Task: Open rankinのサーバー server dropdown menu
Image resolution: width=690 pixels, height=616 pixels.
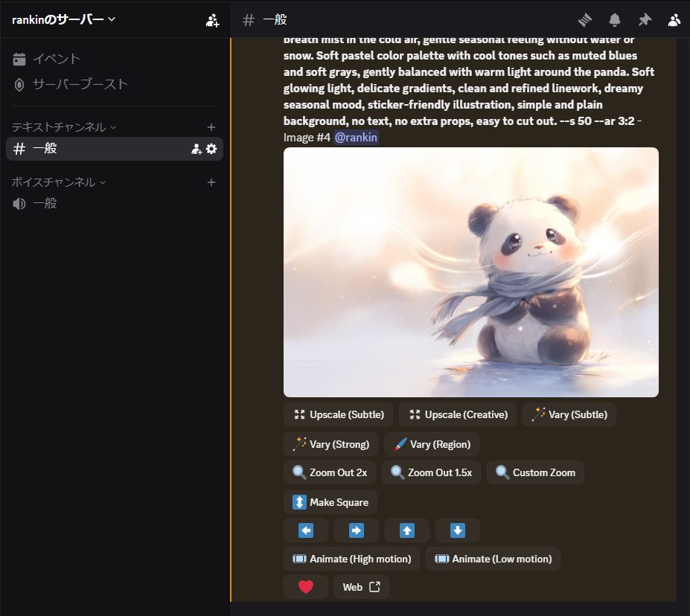Action: click(64, 19)
